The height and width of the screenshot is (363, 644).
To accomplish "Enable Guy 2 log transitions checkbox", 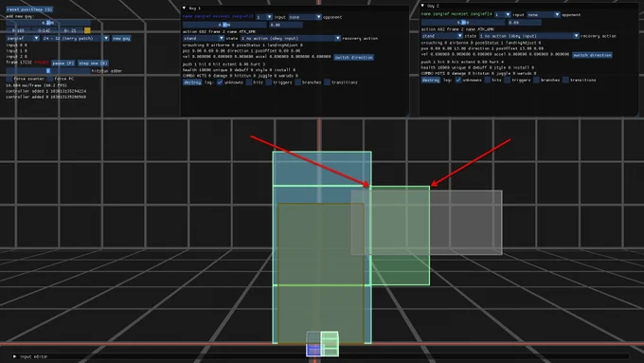I will [565, 81].
